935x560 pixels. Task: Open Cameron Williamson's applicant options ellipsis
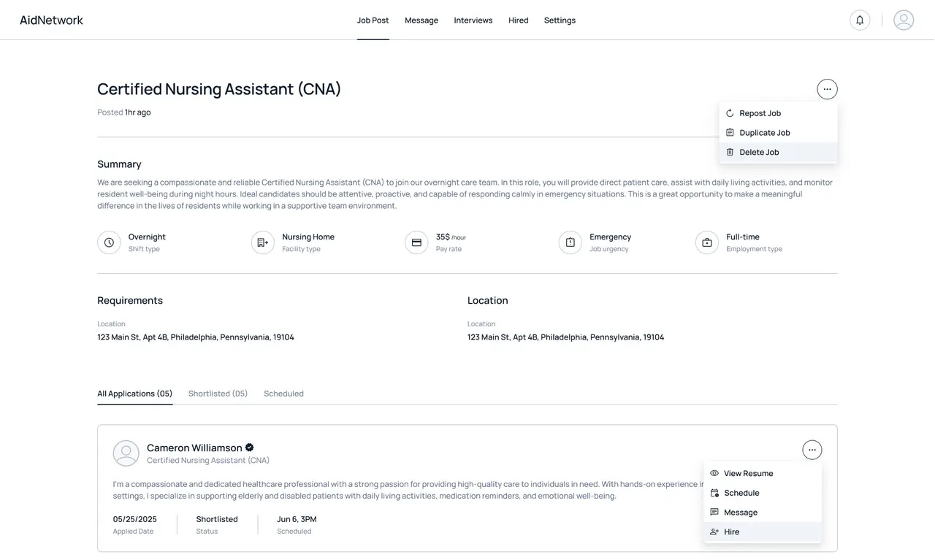click(x=812, y=450)
